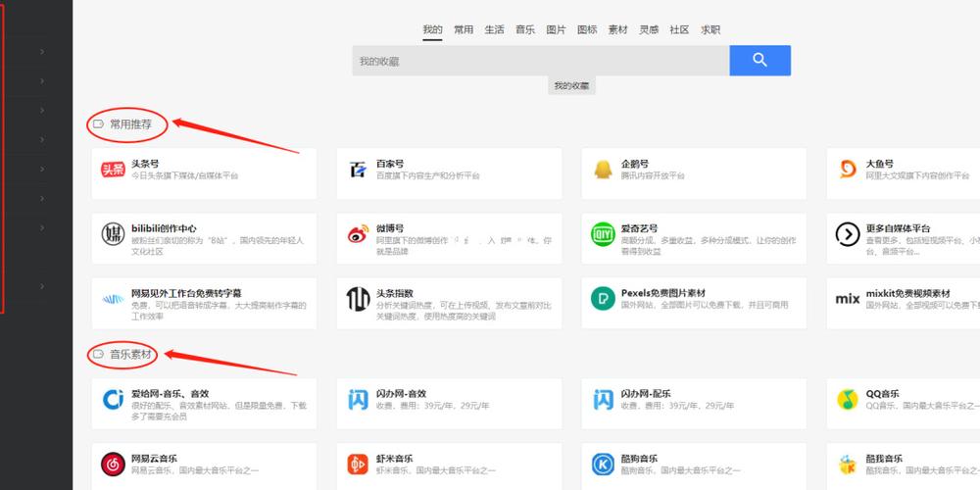Screen dimensions: 980x490
Task: Open the 头条指数 title link
Action: click(x=394, y=293)
